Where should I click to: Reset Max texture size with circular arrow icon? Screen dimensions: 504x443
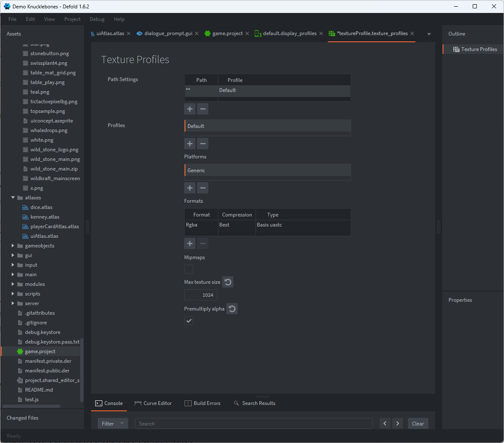tap(228, 282)
